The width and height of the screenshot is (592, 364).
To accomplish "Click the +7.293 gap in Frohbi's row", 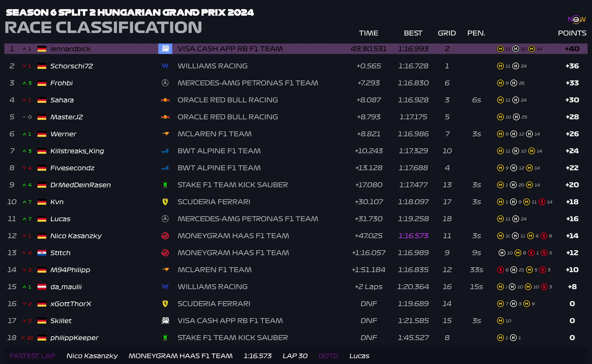I will point(368,83).
